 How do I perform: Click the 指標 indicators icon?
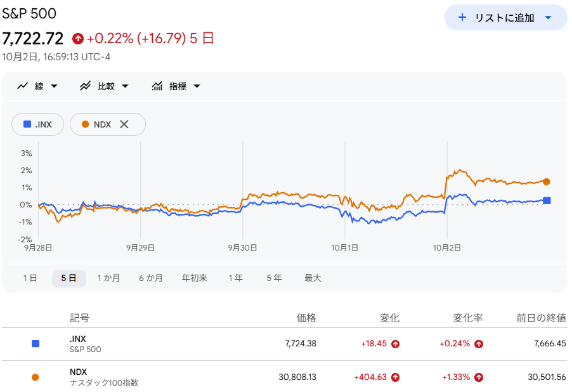pos(157,86)
